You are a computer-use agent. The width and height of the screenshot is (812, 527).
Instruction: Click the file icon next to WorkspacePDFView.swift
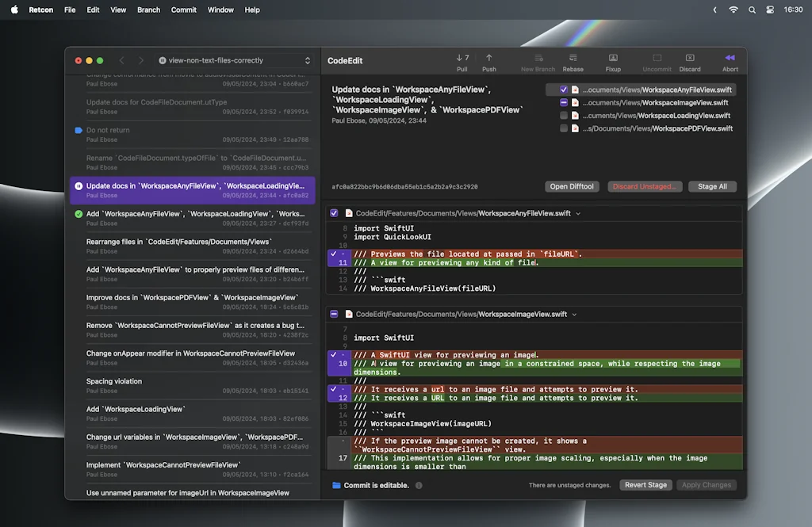coord(574,128)
